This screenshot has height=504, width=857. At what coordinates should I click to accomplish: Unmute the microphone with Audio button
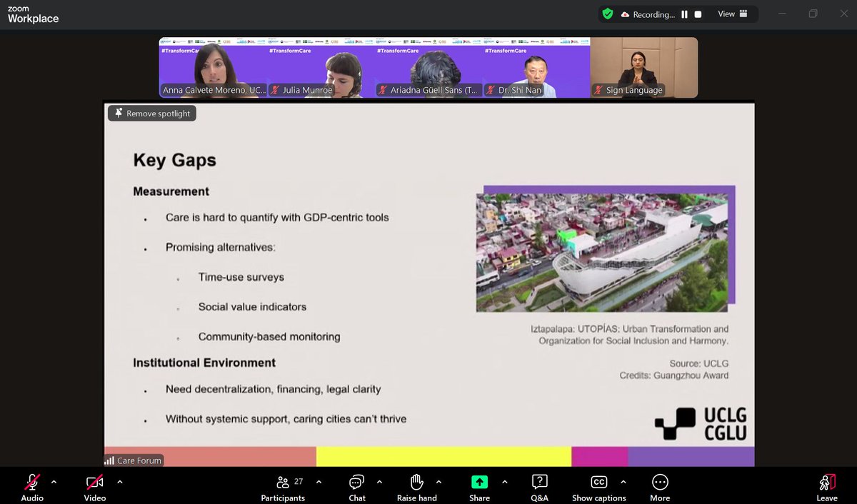[x=32, y=488]
